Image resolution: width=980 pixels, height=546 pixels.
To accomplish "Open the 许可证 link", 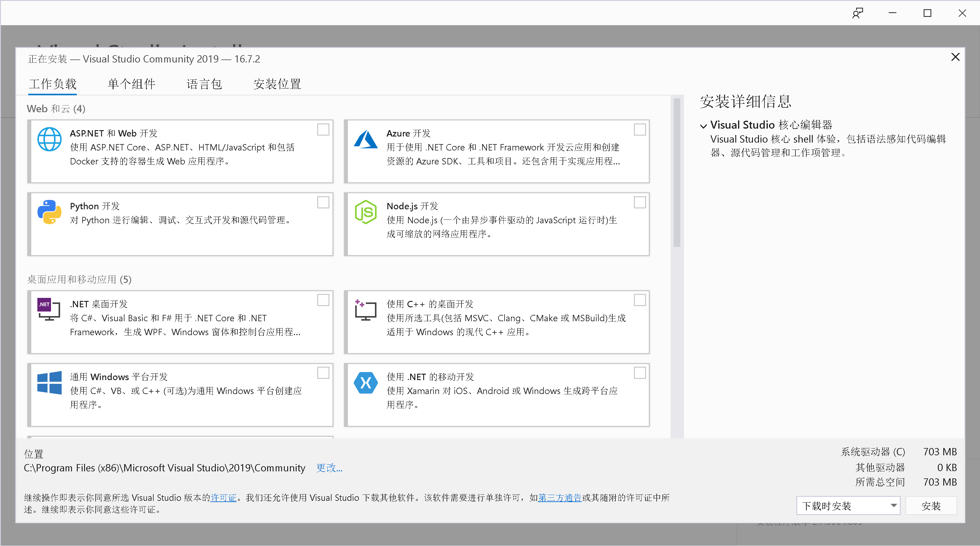I will 224,498.
